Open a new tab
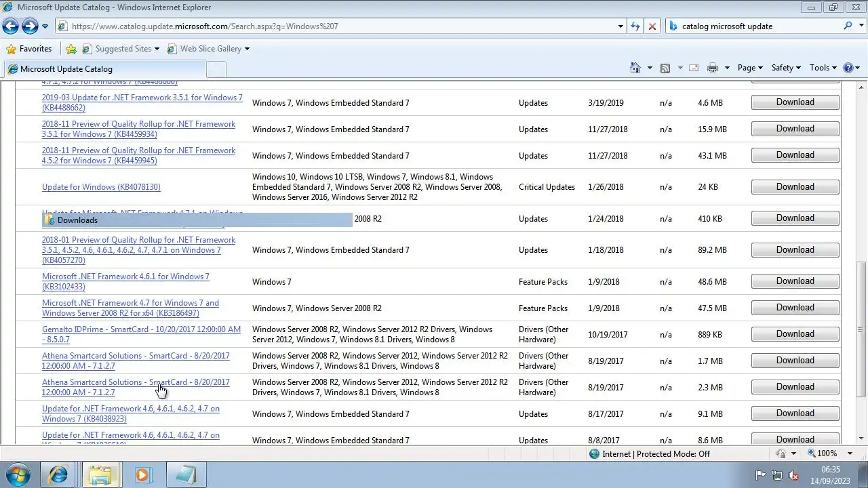868x488 pixels. pyautogui.click(x=216, y=69)
